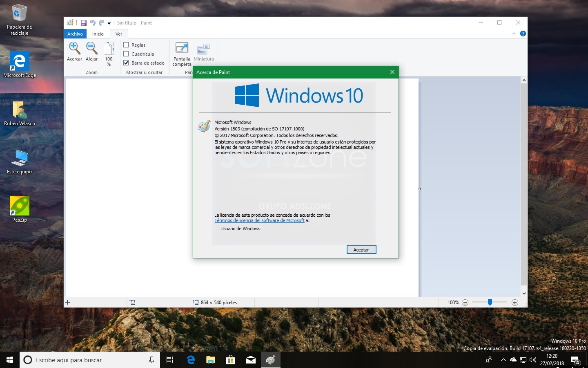Close the Acerca de Paint dialog

point(392,72)
